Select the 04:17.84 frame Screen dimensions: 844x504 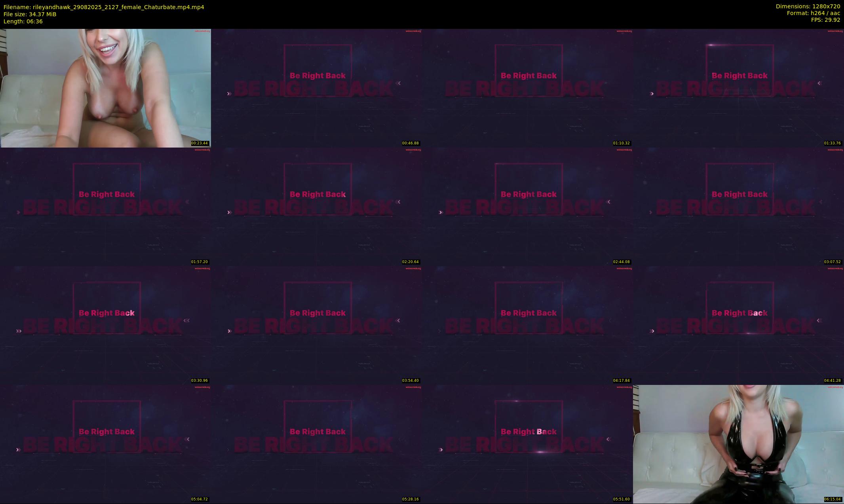pyautogui.click(x=527, y=325)
